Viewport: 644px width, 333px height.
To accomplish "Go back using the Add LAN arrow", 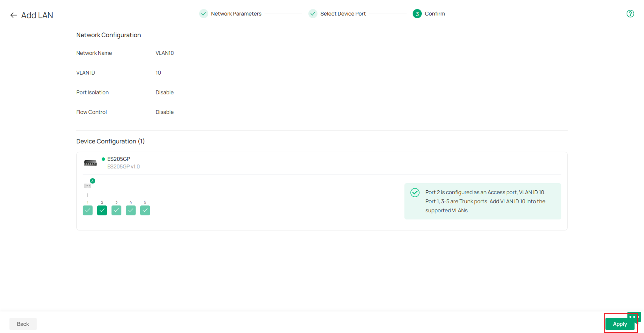I will coord(14,15).
